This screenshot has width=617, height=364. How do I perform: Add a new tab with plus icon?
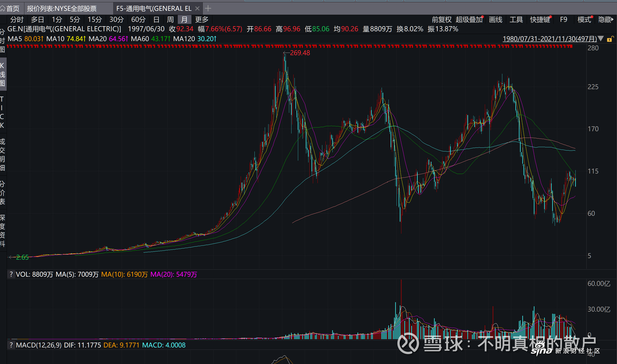click(208, 9)
